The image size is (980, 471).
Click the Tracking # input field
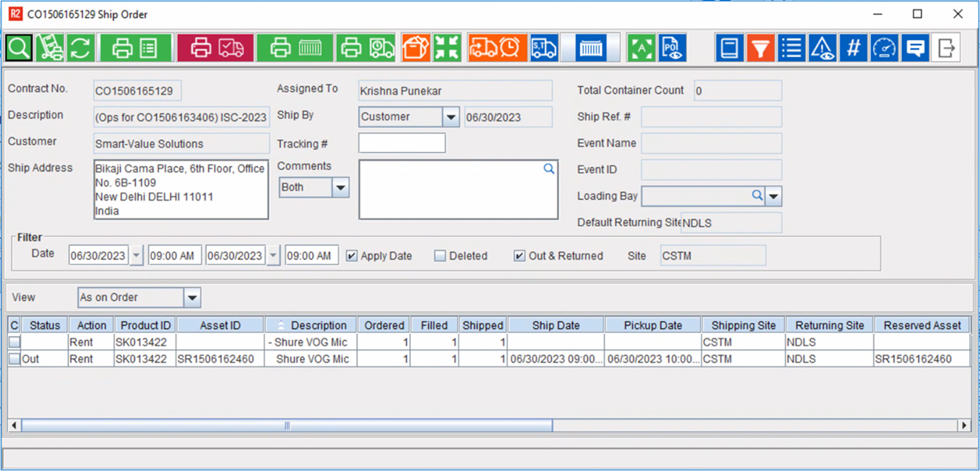(x=401, y=143)
